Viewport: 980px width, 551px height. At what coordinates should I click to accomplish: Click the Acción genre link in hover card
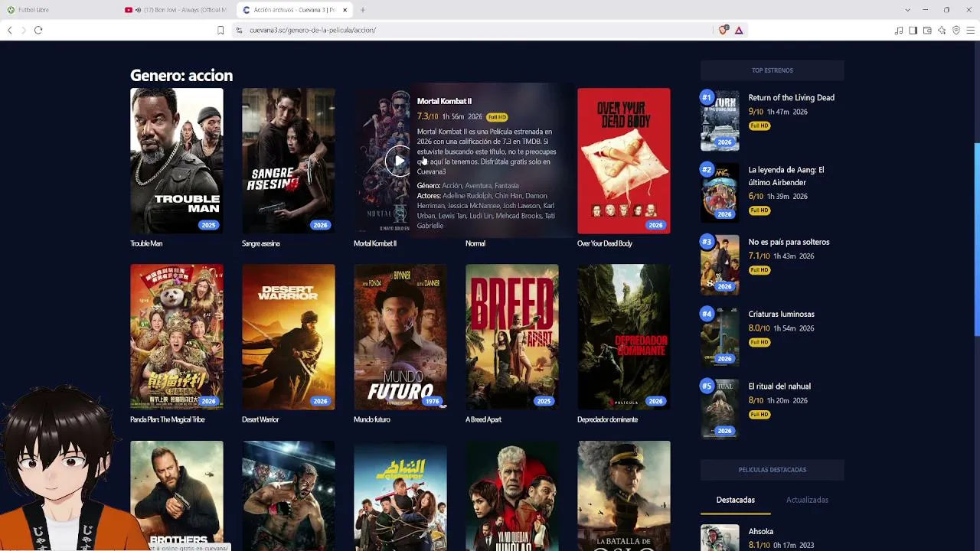(452, 186)
